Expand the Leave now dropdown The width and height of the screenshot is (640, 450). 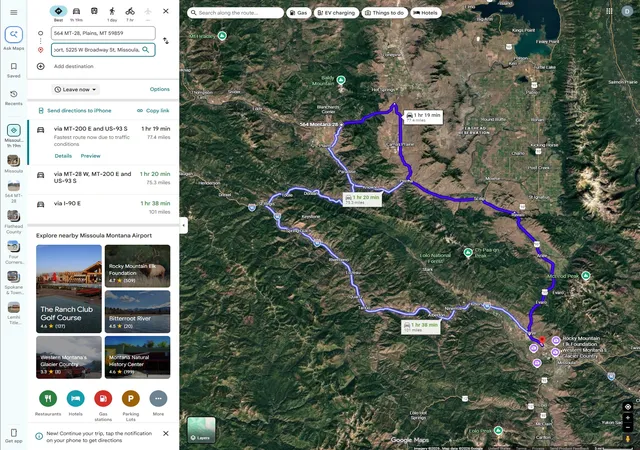76,89
